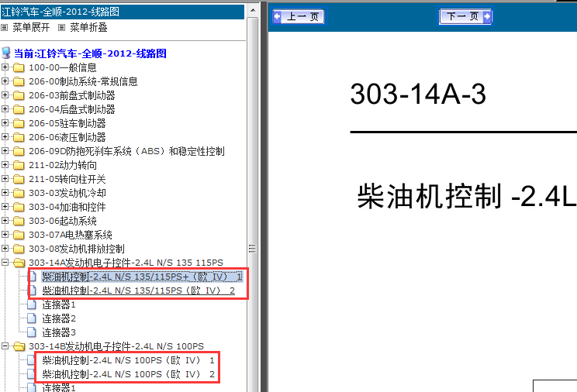Open 柴油机控制-2.4L N/S 135/115PS (欧IV) 2
This screenshot has width=577, height=392.
pos(138,291)
